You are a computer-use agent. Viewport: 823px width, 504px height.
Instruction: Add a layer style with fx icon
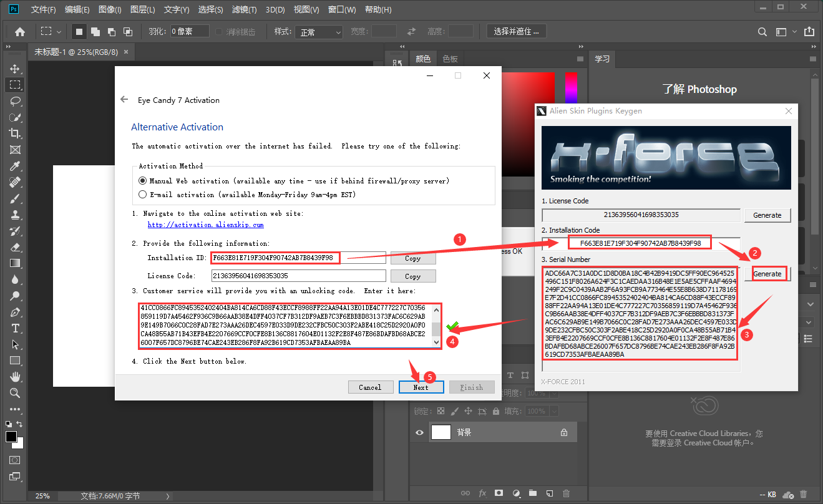tap(482, 493)
